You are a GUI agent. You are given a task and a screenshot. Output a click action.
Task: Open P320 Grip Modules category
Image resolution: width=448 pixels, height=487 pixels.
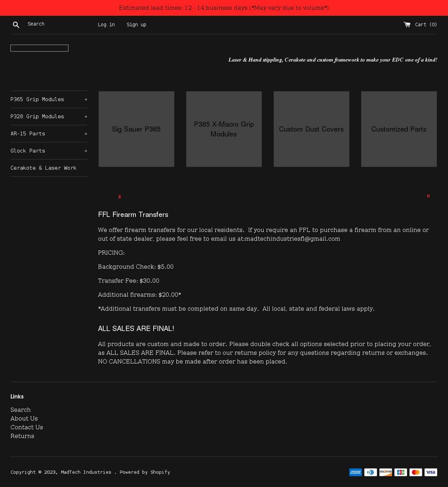pyautogui.click(x=37, y=117)
